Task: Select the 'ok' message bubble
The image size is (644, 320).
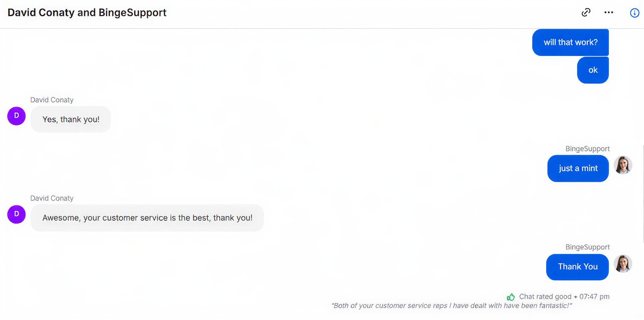Action: click(593, 70)
